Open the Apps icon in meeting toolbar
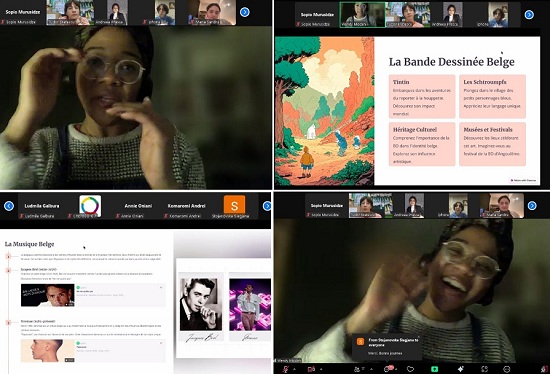Screen dimensions: 550x374 click(484, 369)
